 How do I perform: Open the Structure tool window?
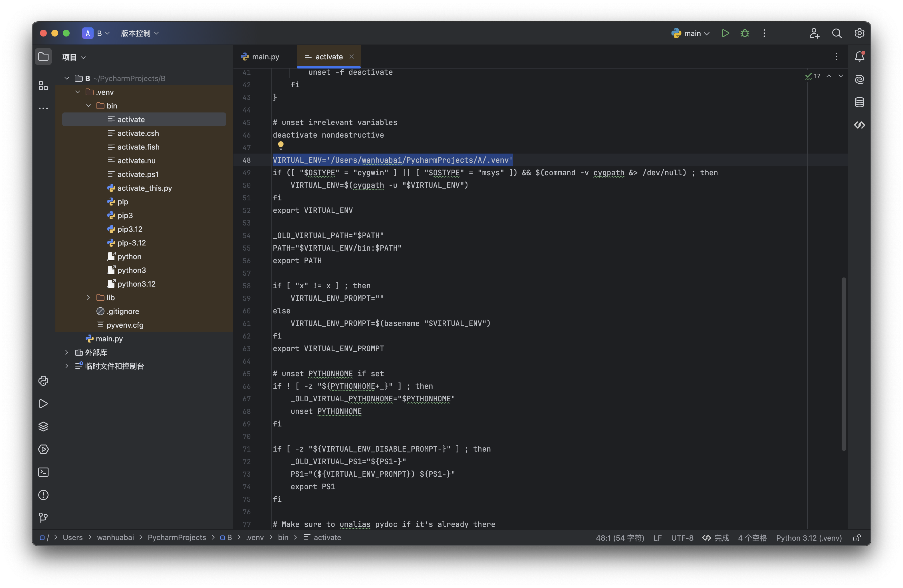pyautogui.click(x=43, y=86)
